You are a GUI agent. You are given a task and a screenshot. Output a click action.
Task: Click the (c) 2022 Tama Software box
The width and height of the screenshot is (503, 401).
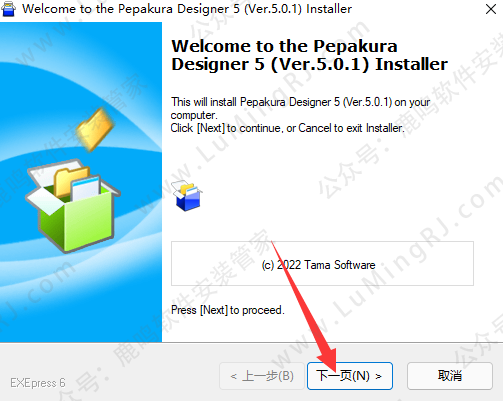click(322, 263)
